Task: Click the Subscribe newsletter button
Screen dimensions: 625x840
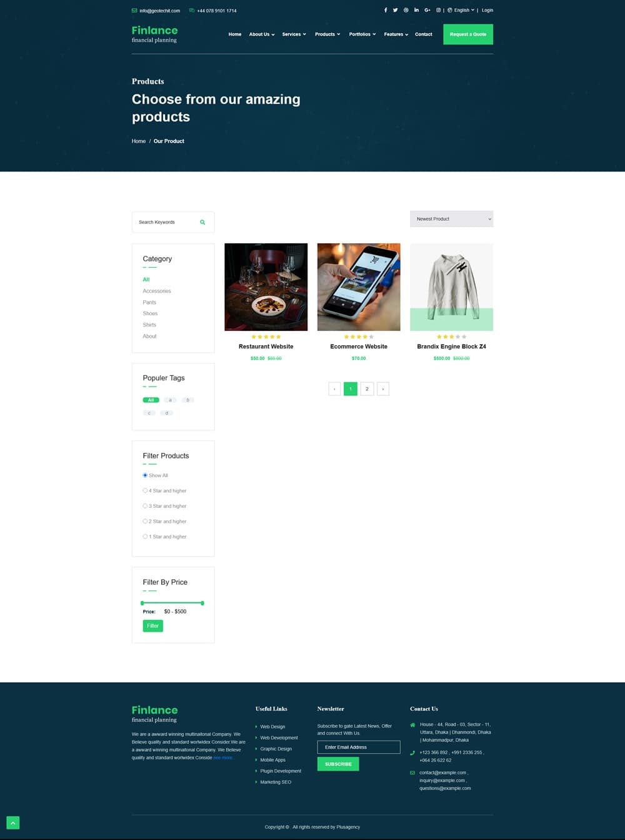Action: [x=338, y=764]
